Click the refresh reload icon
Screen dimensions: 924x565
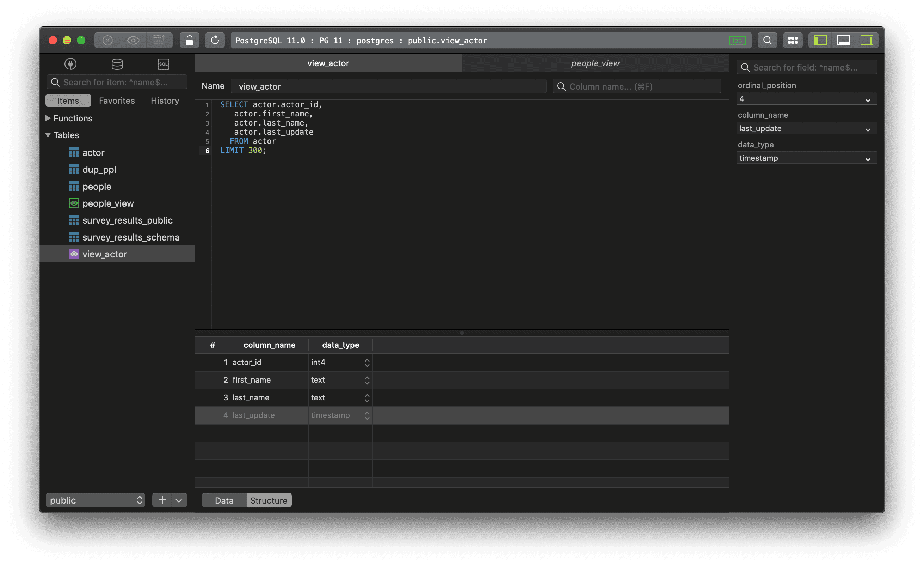coord(215,40)
